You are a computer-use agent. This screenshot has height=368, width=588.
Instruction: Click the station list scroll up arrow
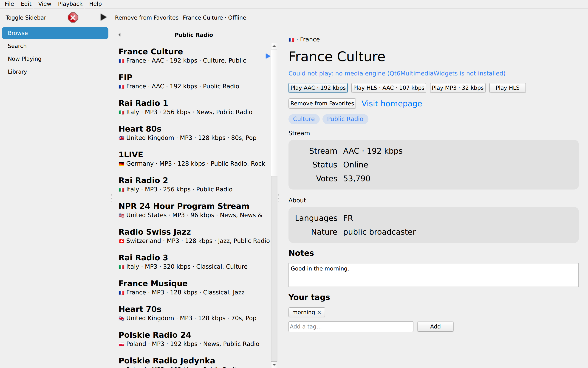274,46
